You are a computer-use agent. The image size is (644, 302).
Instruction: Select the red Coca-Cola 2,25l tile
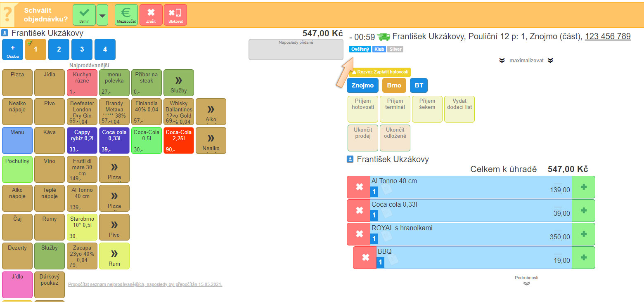pyautogui.click(x=179, y=140)
